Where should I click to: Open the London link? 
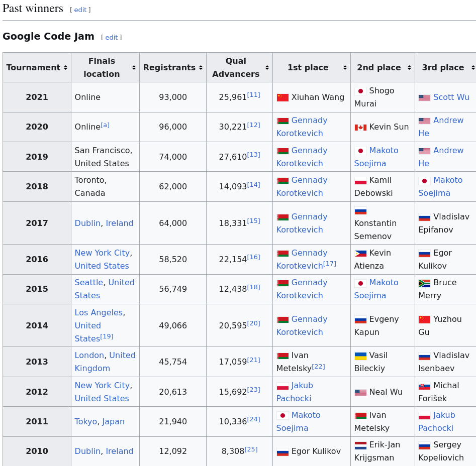pyautogui.click(x=89, y=356)
